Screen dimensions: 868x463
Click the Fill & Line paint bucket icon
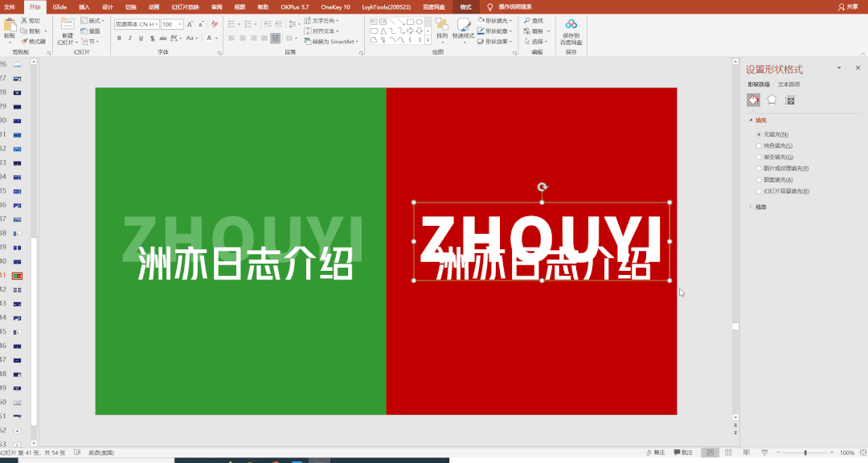pyautogui.click(x=753, y=100)
